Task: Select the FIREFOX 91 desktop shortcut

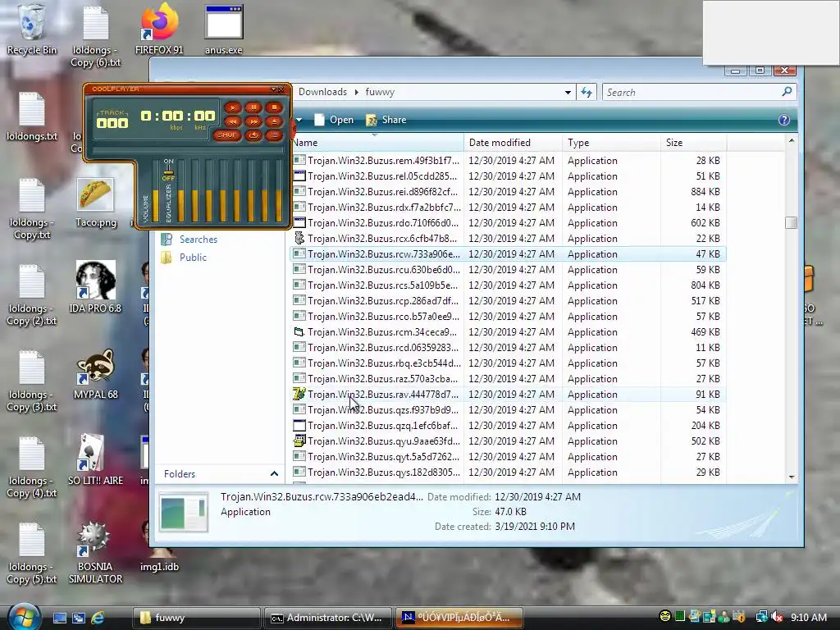Action: pos(159,30)
